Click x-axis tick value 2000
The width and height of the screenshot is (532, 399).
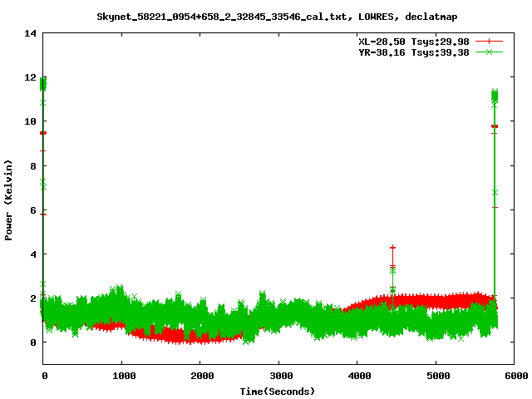pos(203,376)
